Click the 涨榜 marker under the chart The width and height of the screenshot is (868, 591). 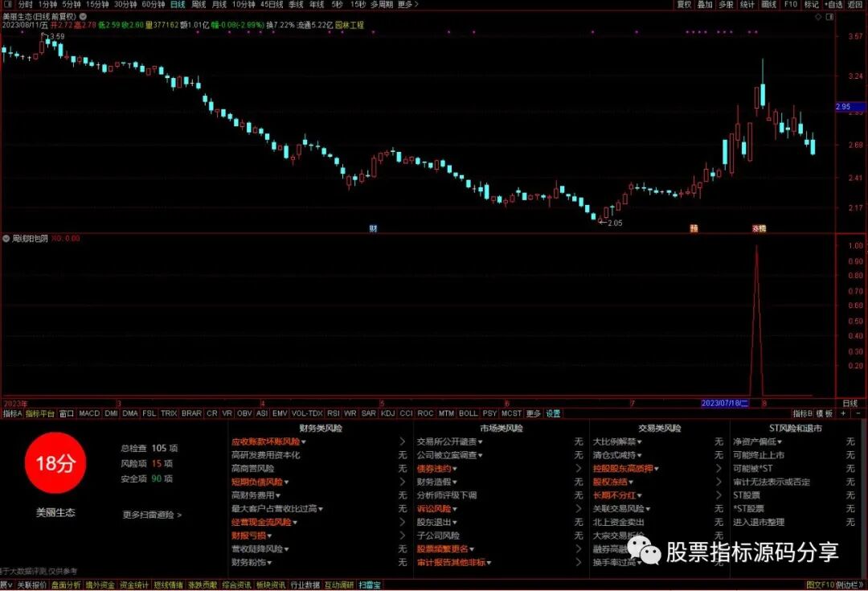tap(759, 228)
